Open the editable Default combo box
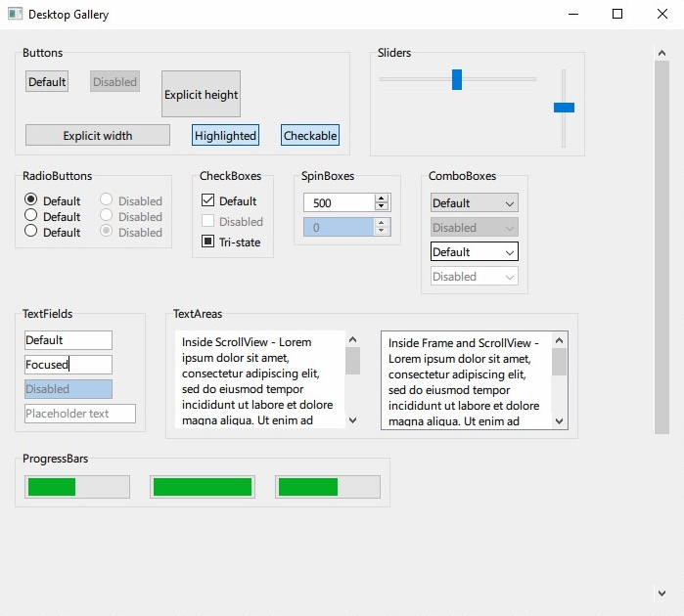 (475, 251)
